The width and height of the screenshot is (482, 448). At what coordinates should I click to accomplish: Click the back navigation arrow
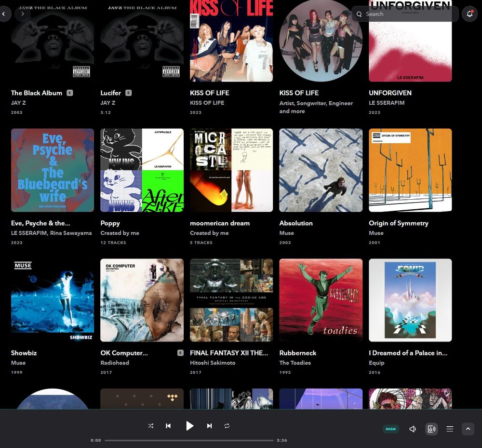coord(4,14)
